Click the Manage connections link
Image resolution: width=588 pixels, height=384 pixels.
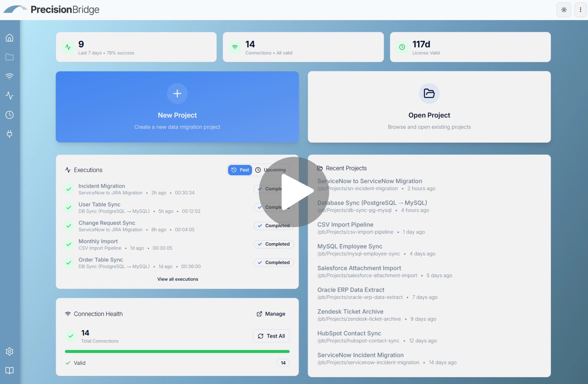[x=271, y=314]
